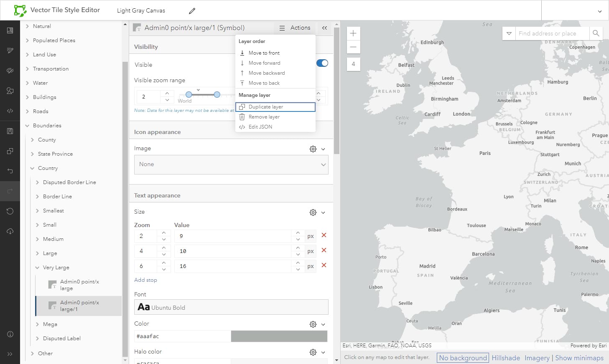The height and width of the screenshot is (364, 609).
Task: Switch the basemap to Hillshade
Action: [506, 358]
